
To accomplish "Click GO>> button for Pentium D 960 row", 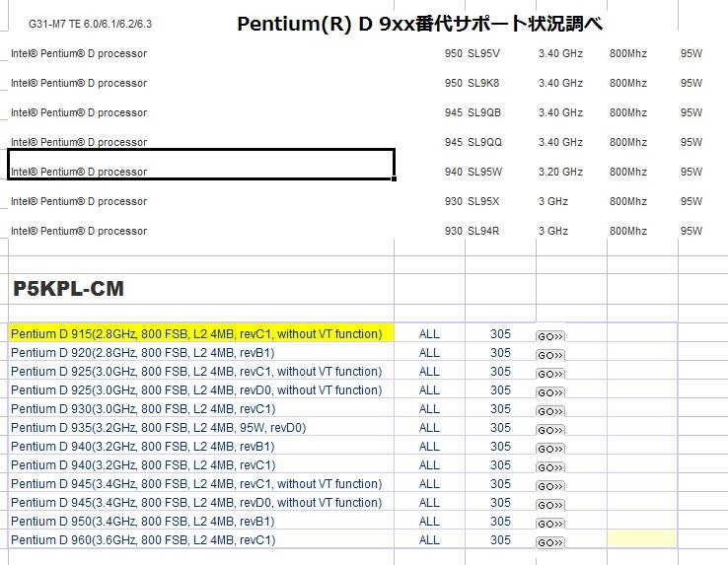I will point(550,542).
